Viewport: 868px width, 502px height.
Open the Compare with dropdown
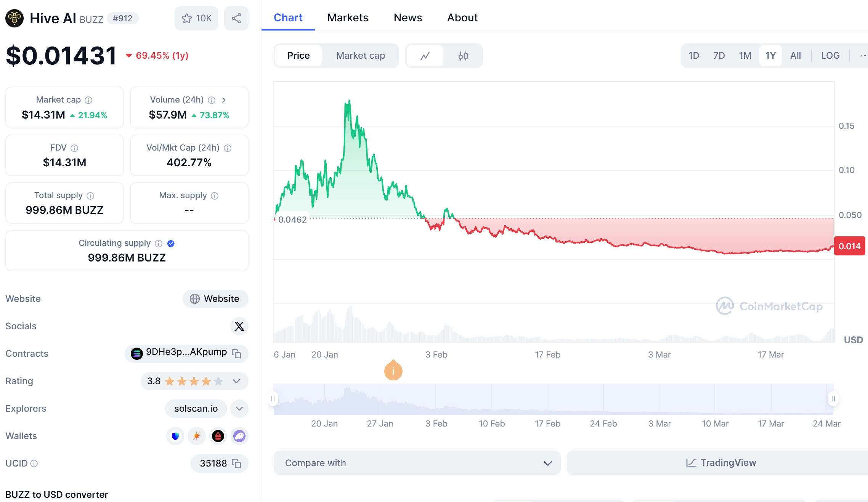point(417,463)
